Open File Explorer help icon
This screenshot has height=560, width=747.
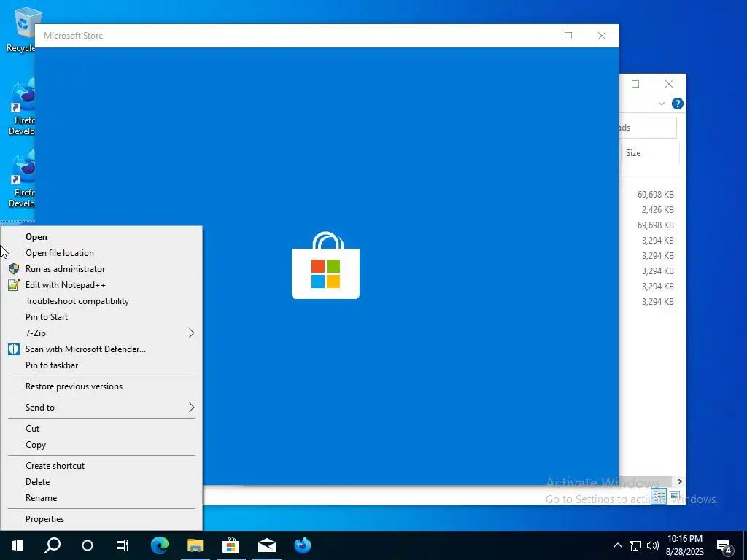[677, 104]
